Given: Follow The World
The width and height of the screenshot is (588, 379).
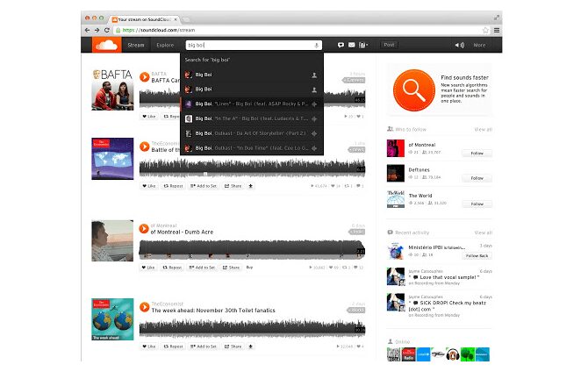Looking at the screenshot, I should (477, 204).
